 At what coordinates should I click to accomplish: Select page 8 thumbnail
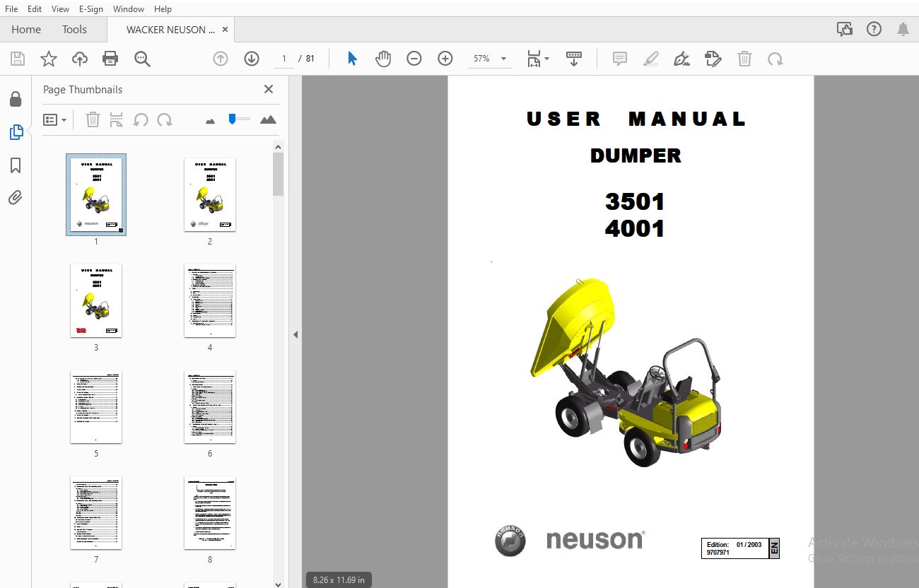(210, 512)
